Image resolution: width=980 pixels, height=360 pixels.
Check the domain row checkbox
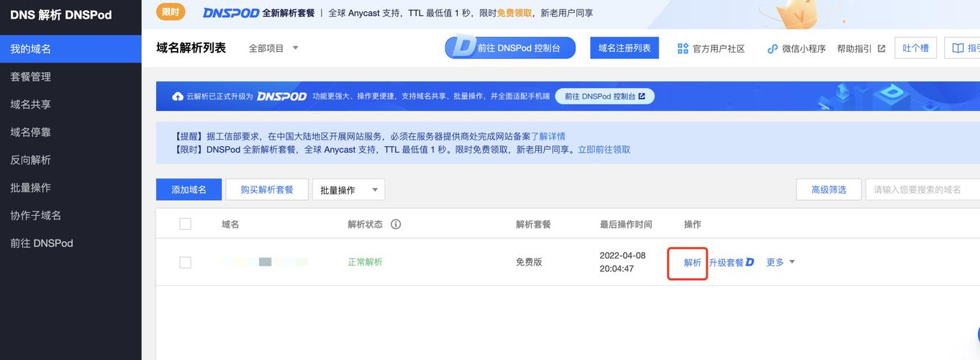pos(185,262)
